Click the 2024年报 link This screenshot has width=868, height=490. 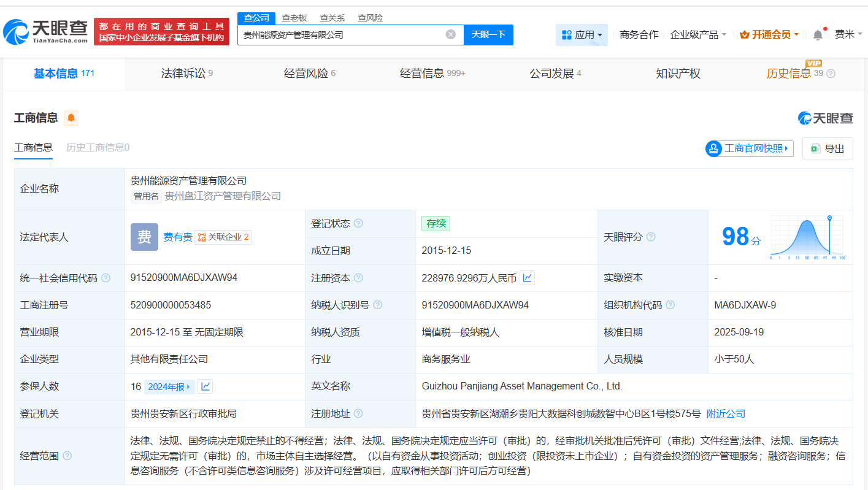(x=167, y=386)
